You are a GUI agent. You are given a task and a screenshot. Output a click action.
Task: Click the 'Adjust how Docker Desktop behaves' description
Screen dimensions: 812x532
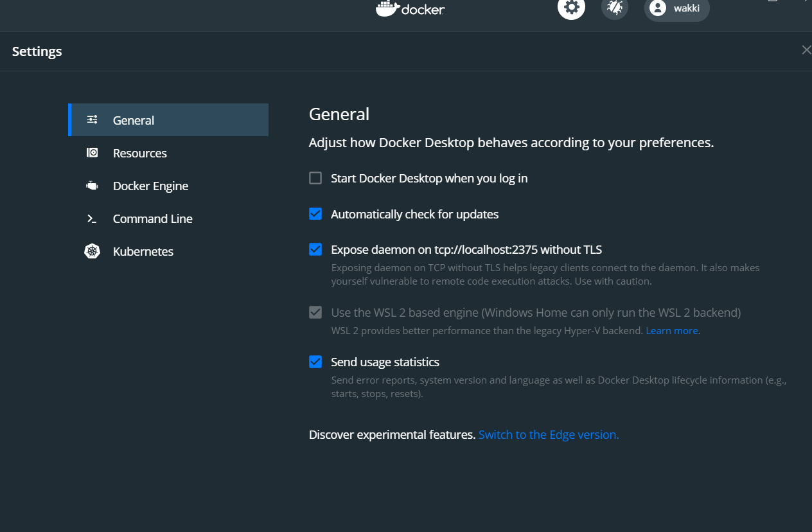click(511, 143)
